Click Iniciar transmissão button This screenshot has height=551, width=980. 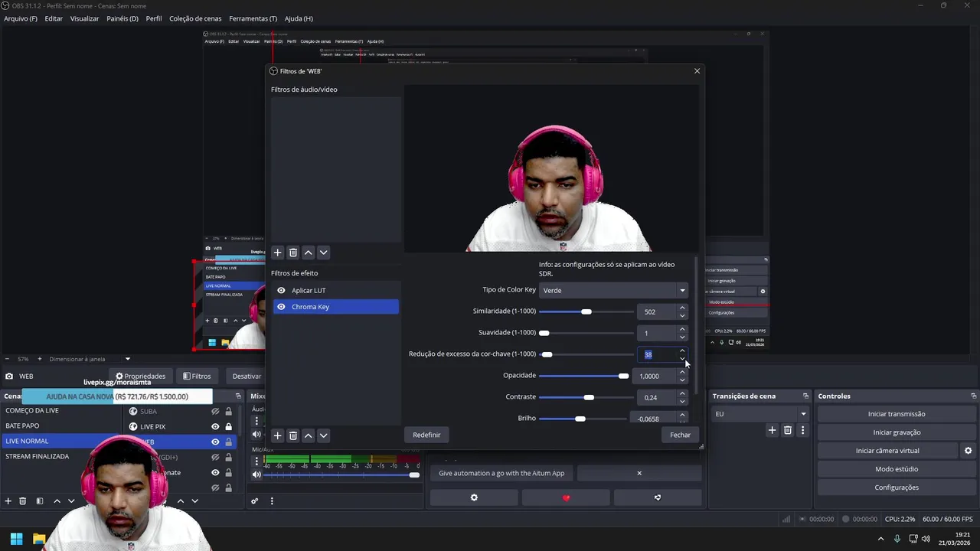(897, 414)
